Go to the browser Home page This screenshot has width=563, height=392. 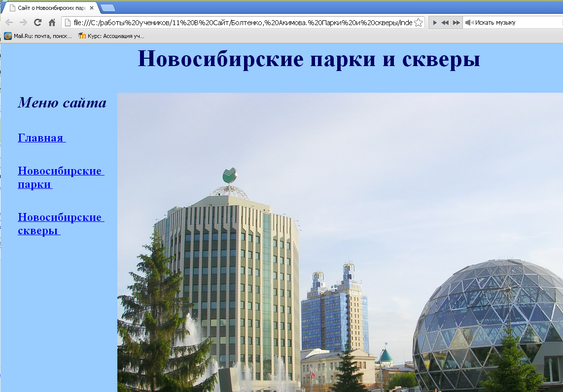[52, 23]
